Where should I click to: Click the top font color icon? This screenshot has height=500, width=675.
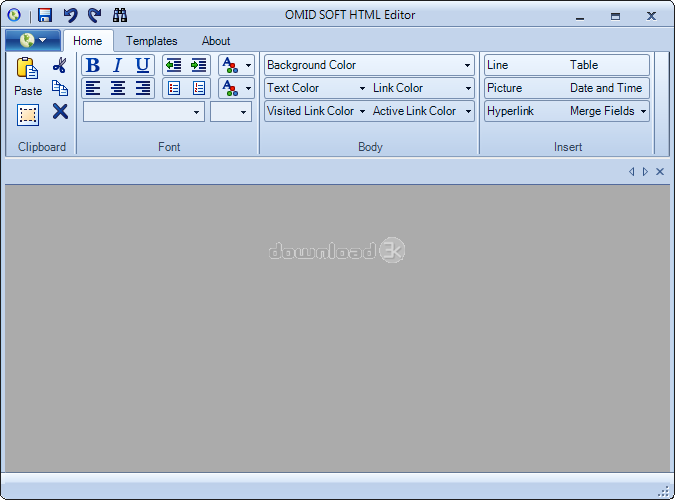pyautogui.click(x=230, y=65)
